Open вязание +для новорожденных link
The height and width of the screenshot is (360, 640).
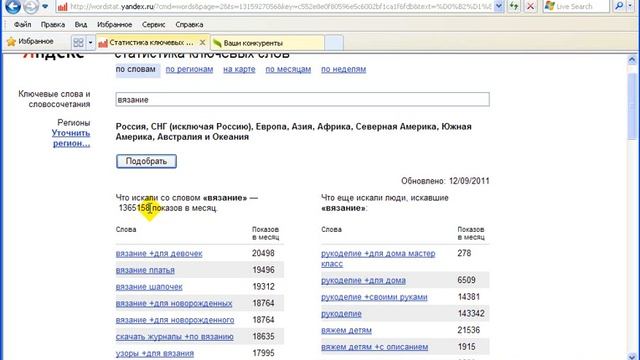pyautogui.click(x=174, y=304)
